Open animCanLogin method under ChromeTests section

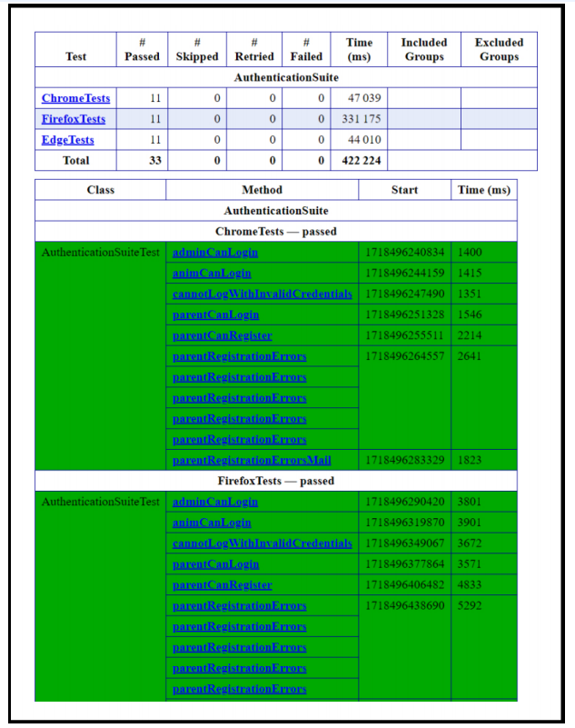pyautogui.click(x=212, y=273)
